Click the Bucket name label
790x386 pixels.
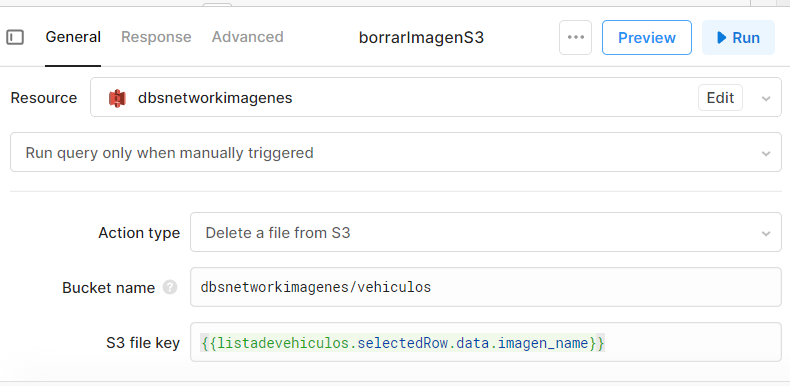108,288
